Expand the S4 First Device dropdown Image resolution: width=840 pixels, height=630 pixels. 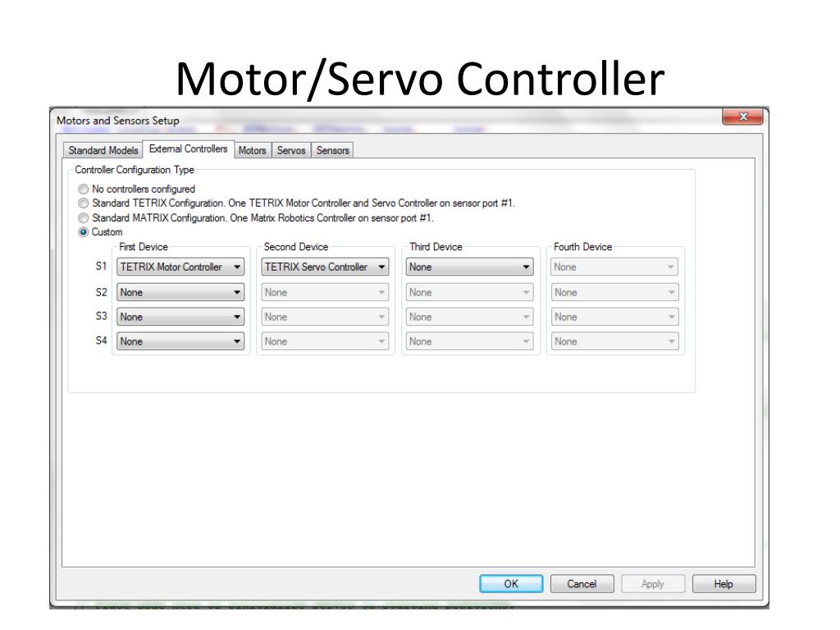[180, 342]
